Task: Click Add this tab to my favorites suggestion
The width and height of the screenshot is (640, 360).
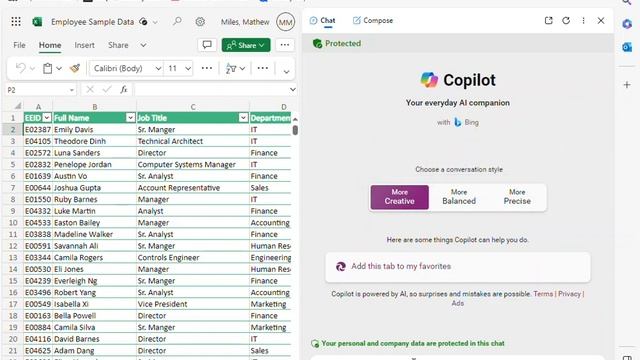Action: click(458, 267)
